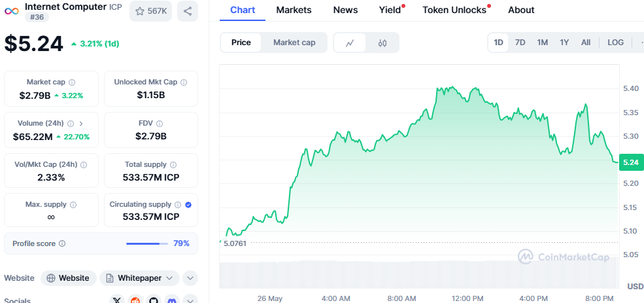Expand more socials chevron
This screenshot has width=644, height=303.
pyautogui.click(x=190, y=300)
